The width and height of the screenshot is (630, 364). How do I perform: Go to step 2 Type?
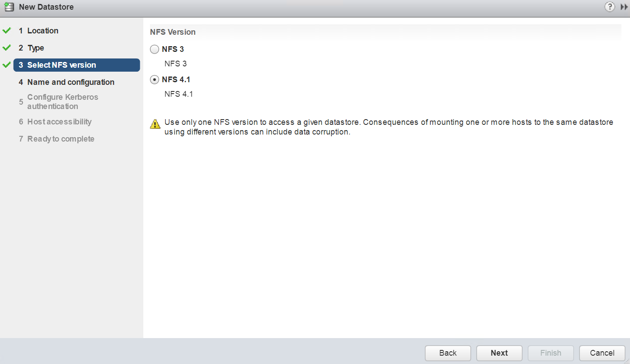(36, 48)
